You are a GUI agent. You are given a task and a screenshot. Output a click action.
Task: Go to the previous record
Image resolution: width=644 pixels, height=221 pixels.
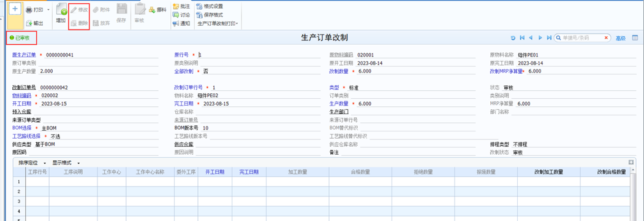(531, 38)
